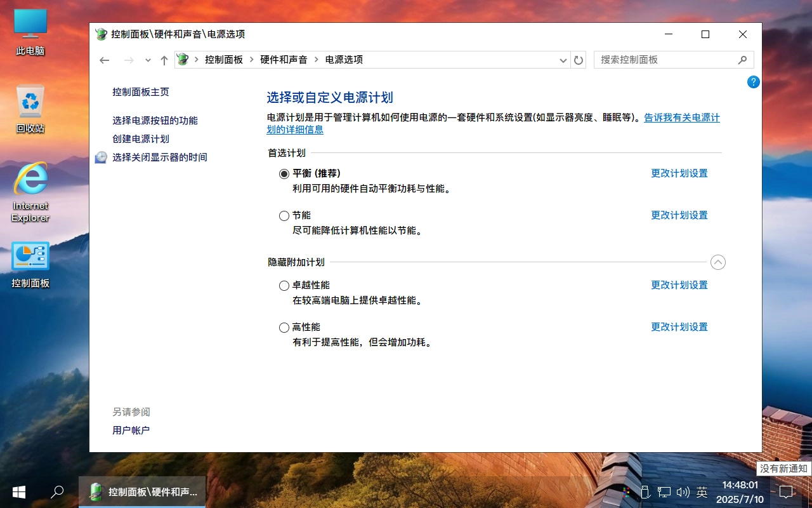The height and width of the screenshot is (508, 812).
Task: Click 更改计划设置 next to 平衡 plan
Action: (679, 173)
